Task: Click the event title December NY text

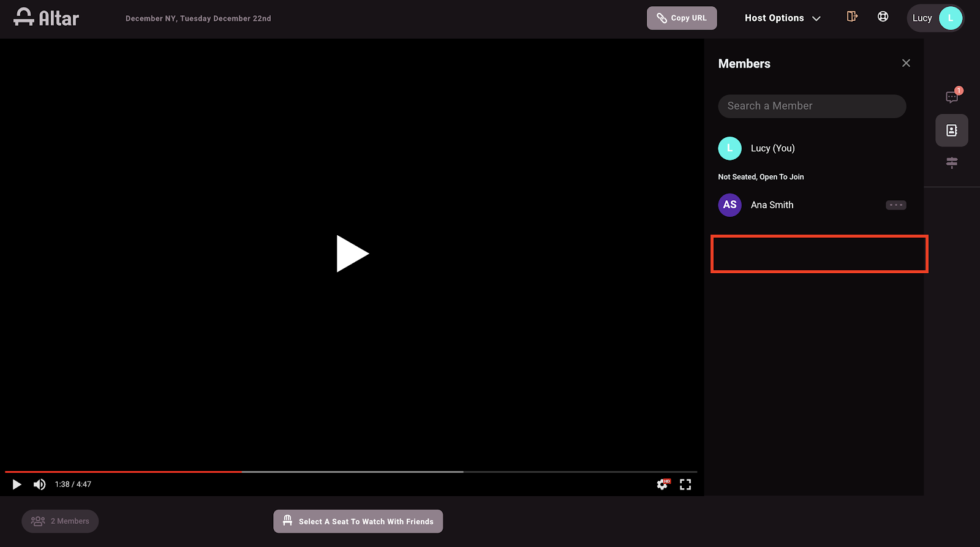Action: coord(198,18)
